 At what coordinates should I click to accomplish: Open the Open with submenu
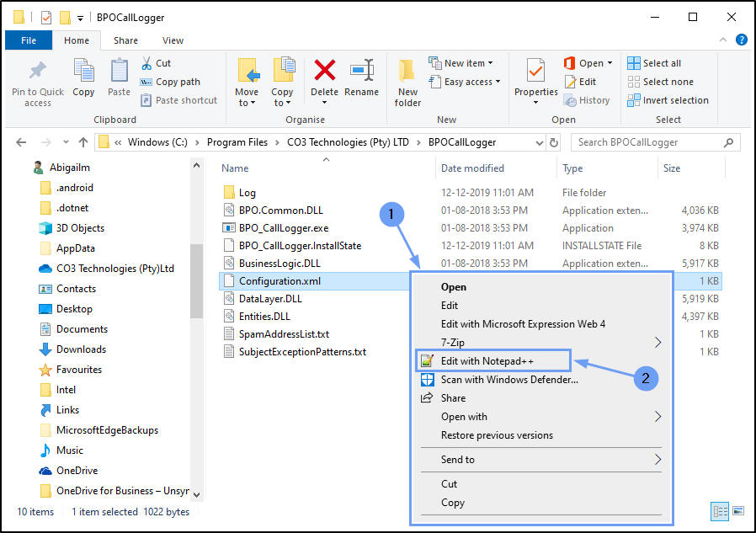click(x=540, y=417)
